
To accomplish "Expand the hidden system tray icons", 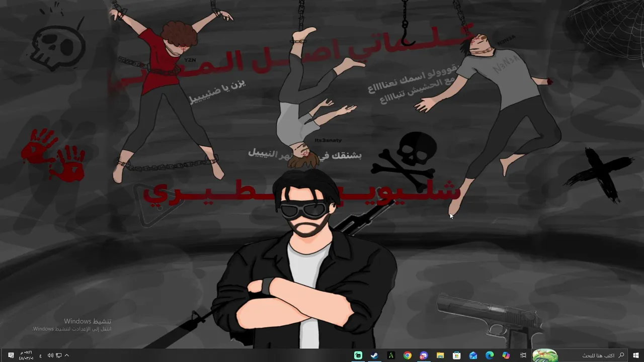I will click(x=66, y=355).
